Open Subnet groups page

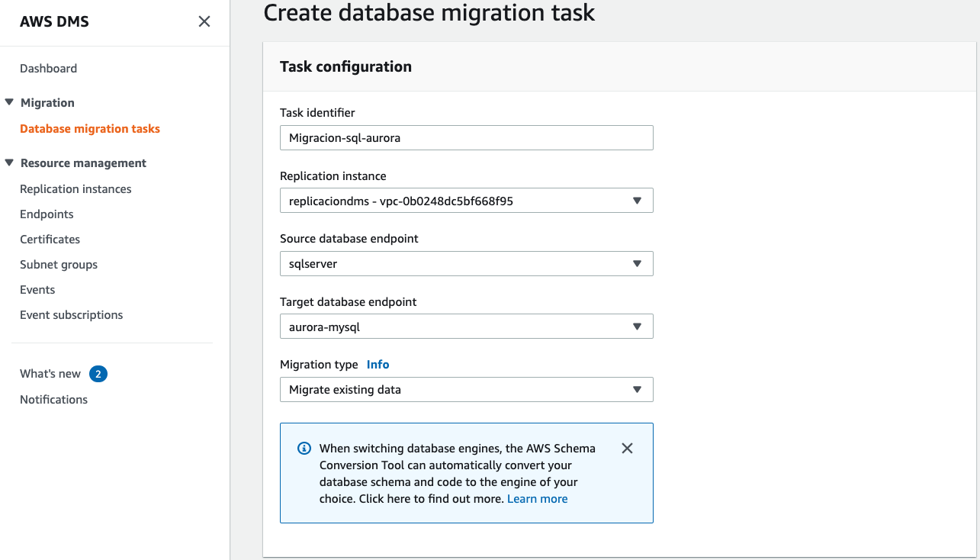(59, 265)
